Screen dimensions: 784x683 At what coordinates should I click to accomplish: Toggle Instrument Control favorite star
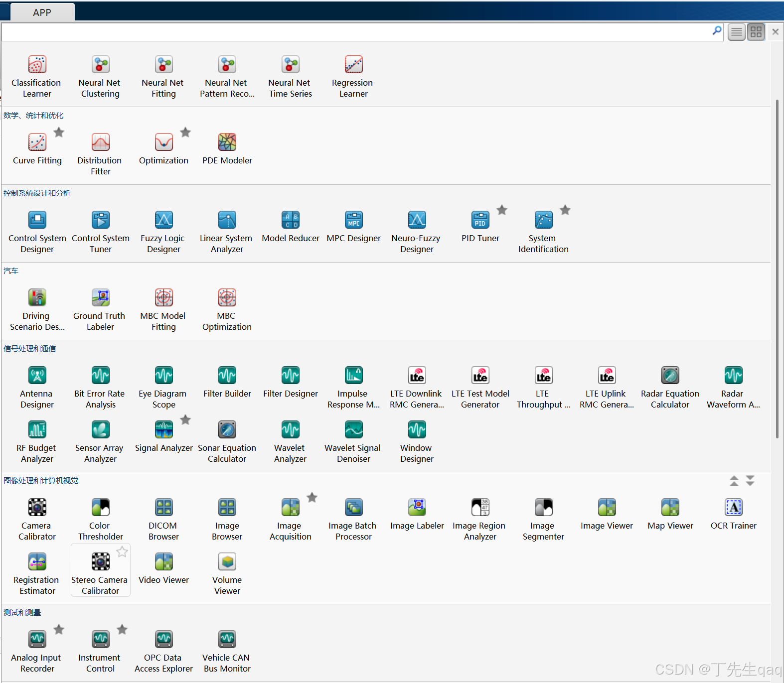pos(122,629)
